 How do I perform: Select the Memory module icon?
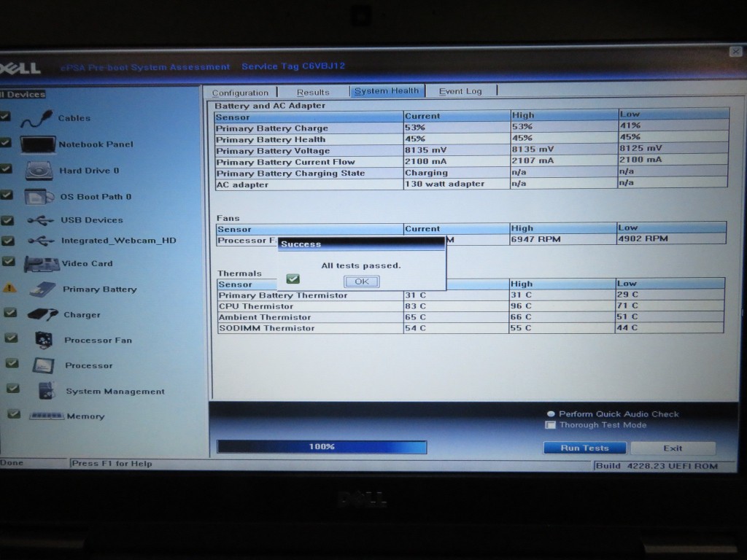[x=46, y=416]
